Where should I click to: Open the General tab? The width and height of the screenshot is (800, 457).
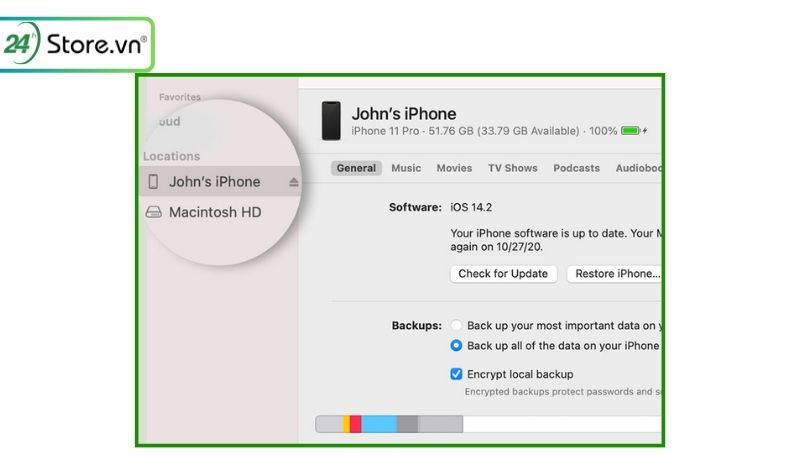(x=356, y=168)
